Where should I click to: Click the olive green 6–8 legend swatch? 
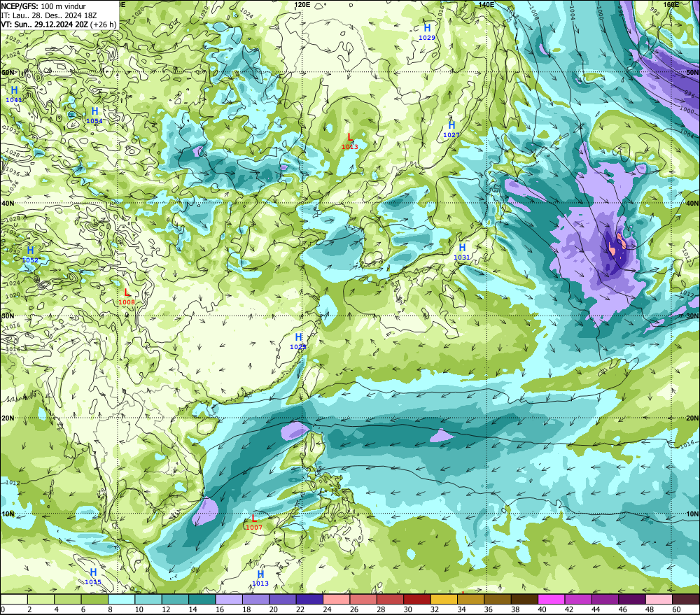(x=94, y=599)
